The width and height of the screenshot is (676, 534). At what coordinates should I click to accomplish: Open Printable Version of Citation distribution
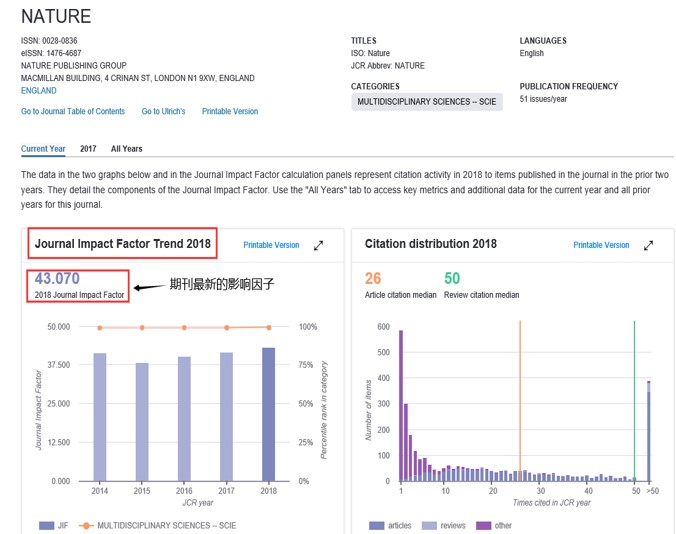(601, 245)
